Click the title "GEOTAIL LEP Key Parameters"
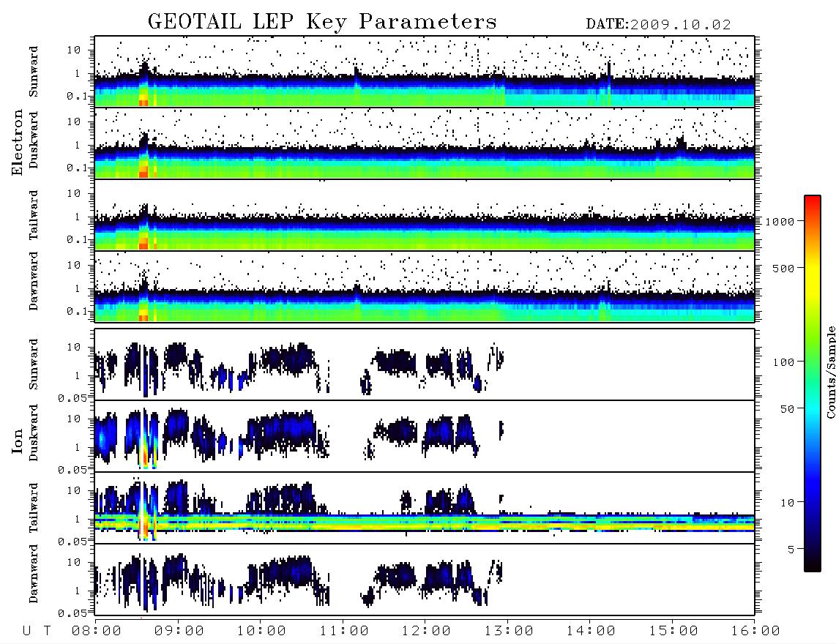The width and height of the screenshot is (836, 644). 322,22
